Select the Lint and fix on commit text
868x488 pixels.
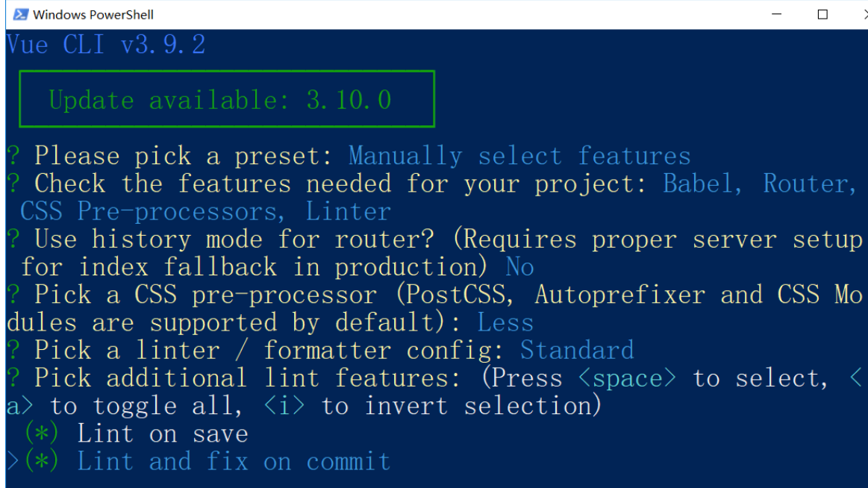point(234,461)
